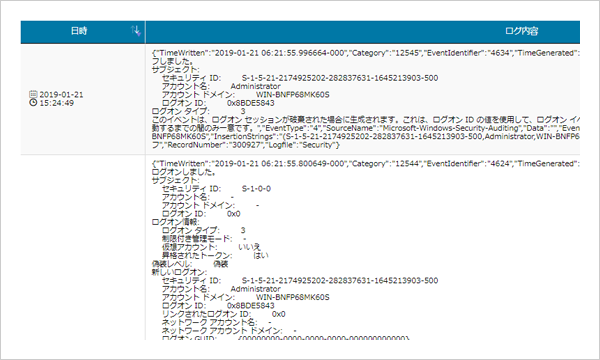Screen dimensions: 600x360
Task: Click the second log's ログオンしました。 line
Action: click(184, 172)
